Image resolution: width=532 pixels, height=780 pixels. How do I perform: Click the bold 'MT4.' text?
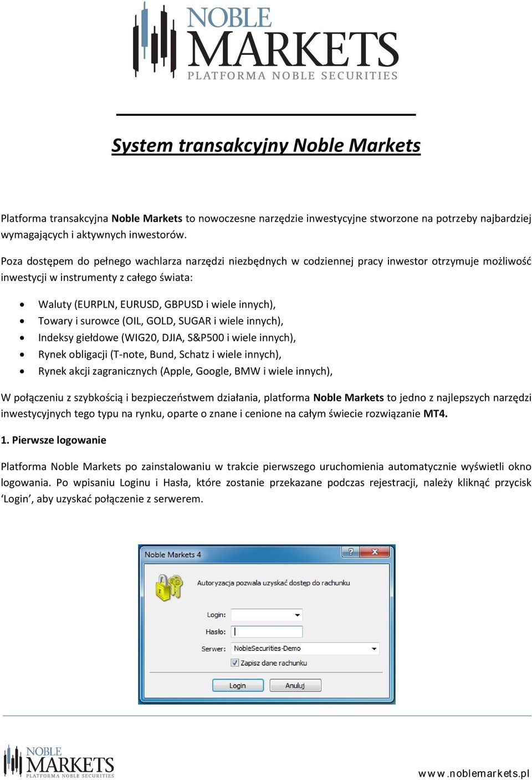click(436, 414)
